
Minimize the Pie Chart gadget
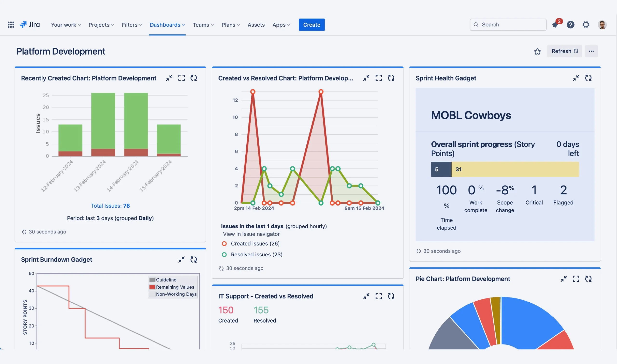[x=563, y=279]
